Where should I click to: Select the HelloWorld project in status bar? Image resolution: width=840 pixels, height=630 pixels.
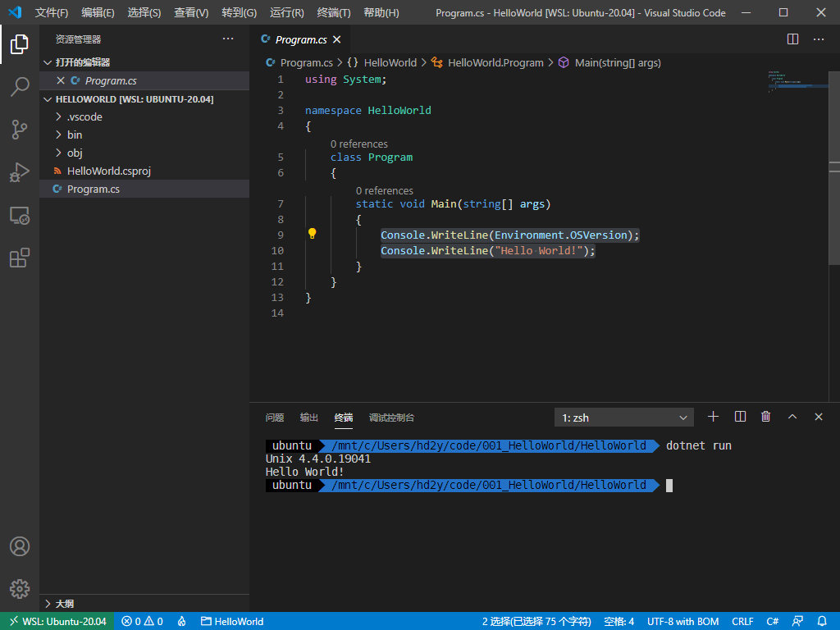(232, 622)
